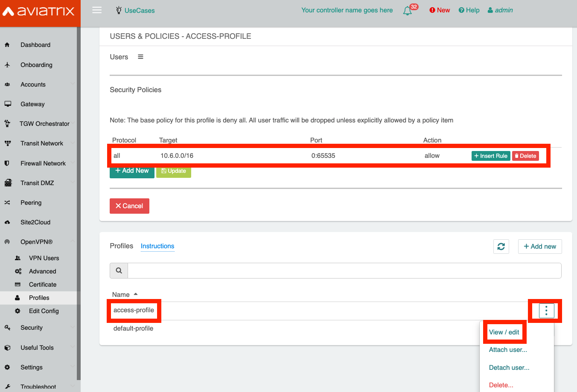The width and height of the screenshot is (577, 392).
Task: Click the Add New policy button
Action: (132, 171)
